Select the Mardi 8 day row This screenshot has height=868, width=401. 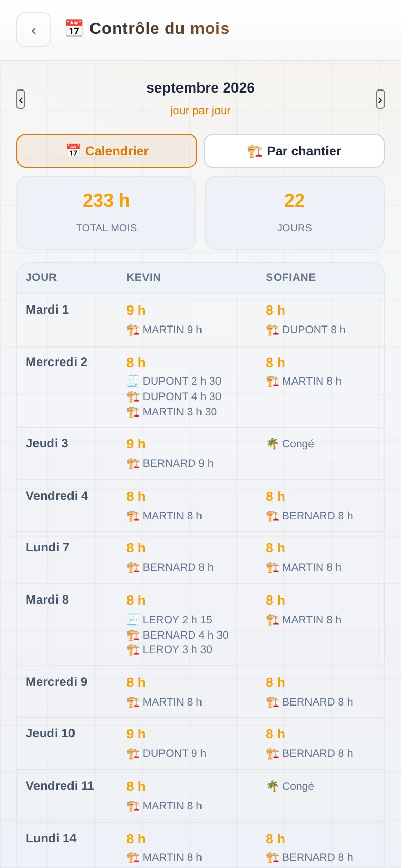tap(200, 625)
